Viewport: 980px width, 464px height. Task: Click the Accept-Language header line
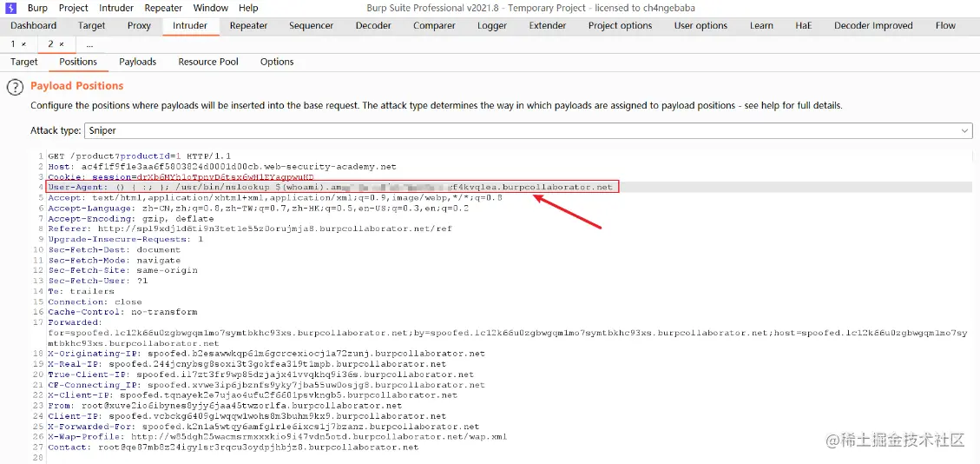click(x=258, y=209)
